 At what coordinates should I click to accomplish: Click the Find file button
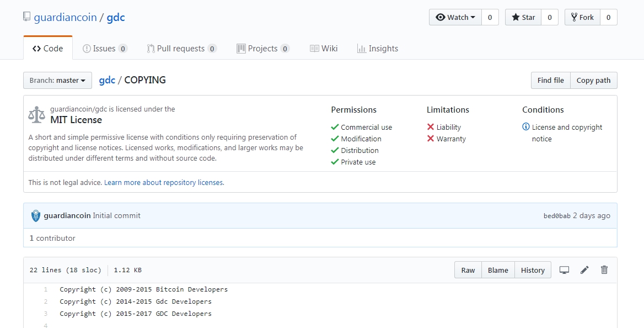pos(550,80)
